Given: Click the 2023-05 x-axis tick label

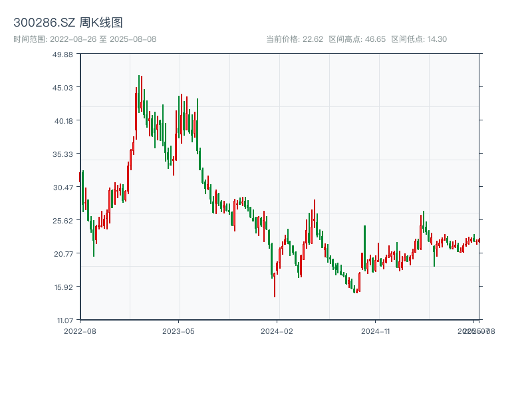Looking at the screenshot, I should (178, 331).
